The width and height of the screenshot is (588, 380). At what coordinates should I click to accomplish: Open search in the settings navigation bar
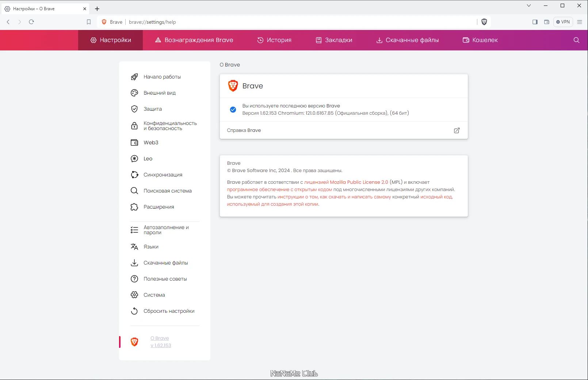[576, 40]
